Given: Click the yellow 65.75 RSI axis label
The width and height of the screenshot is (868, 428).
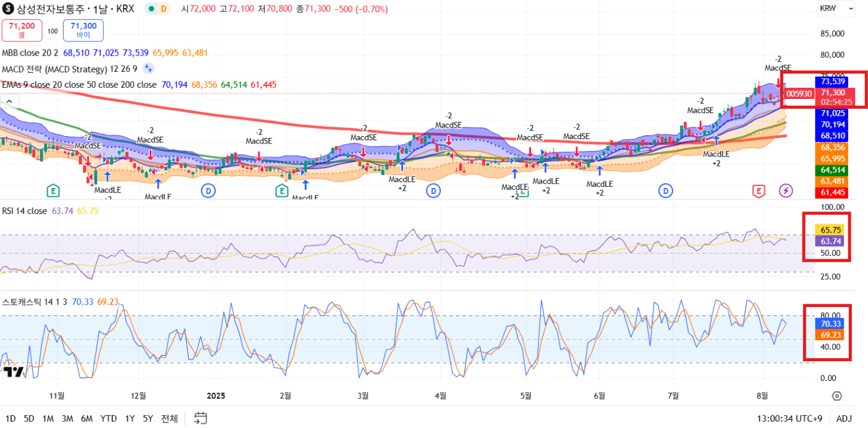Looking at the screenshot, I should click(831, 229).
